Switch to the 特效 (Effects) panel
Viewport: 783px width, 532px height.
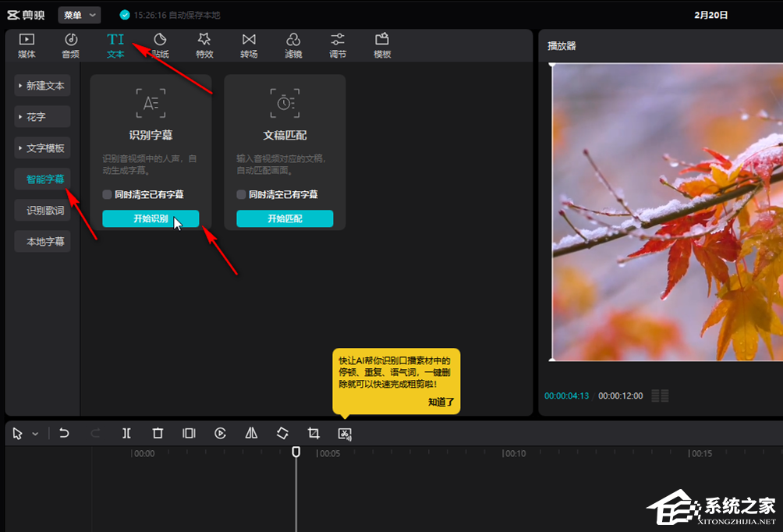click(204, 46)
